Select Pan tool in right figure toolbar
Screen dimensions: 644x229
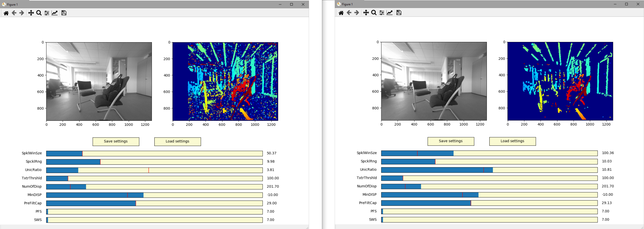(x=366, y=13)
